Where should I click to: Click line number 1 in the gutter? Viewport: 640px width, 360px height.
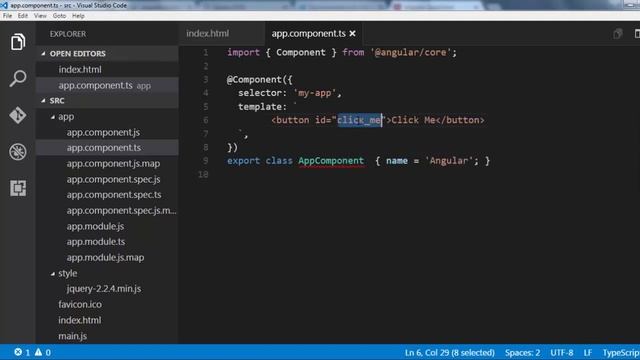tap(206, 52)
